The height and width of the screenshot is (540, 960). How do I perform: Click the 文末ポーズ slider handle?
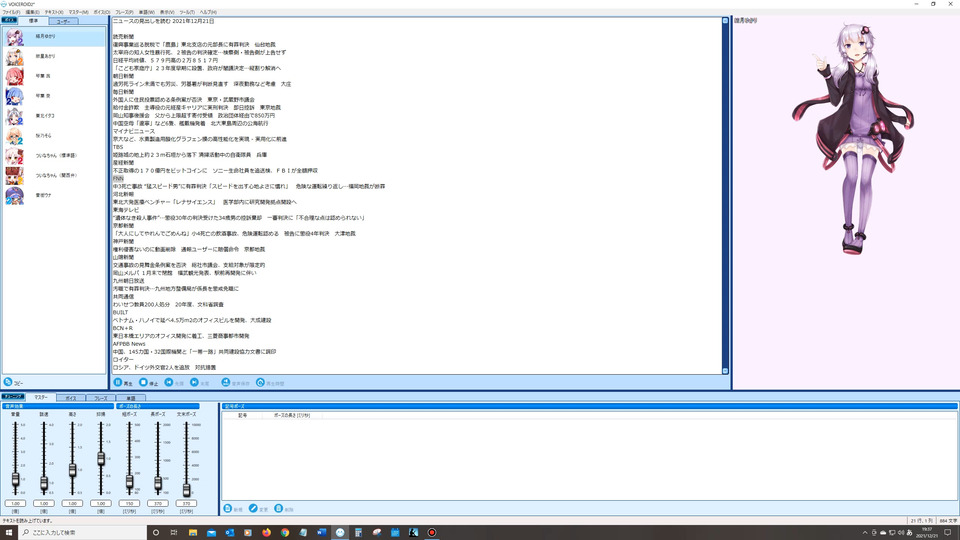click(x=186, y=489)
